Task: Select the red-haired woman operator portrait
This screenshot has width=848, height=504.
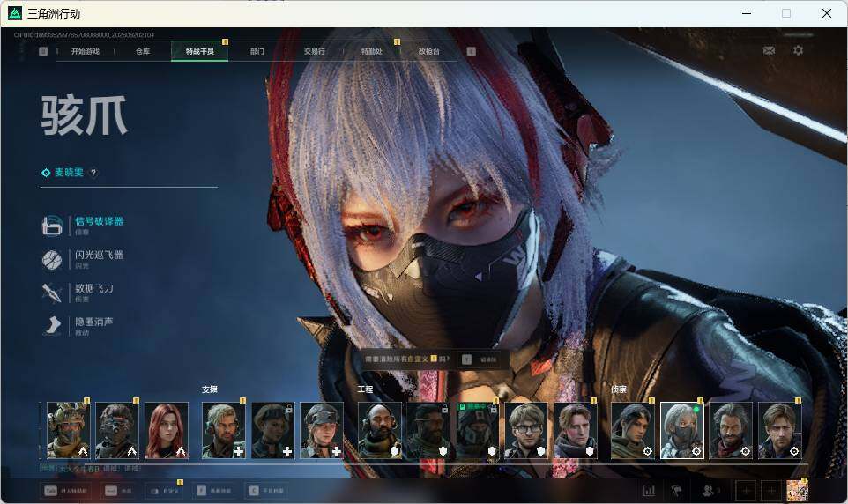Action: pos(167,430)
